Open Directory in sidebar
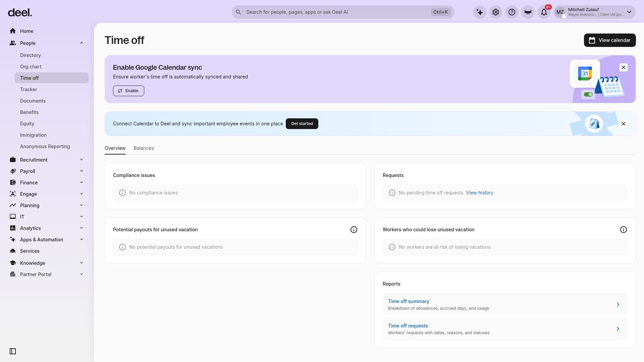Screen dimensions: 644x362 [x=30, y=55]
